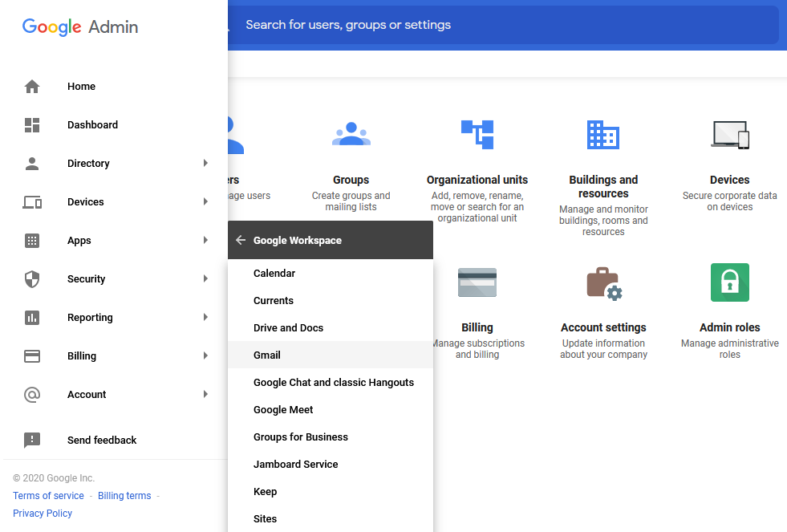This screenshot has width=787, height=532.
Task: Select Currents from Google Workspace menu
Action: [331, 301]
